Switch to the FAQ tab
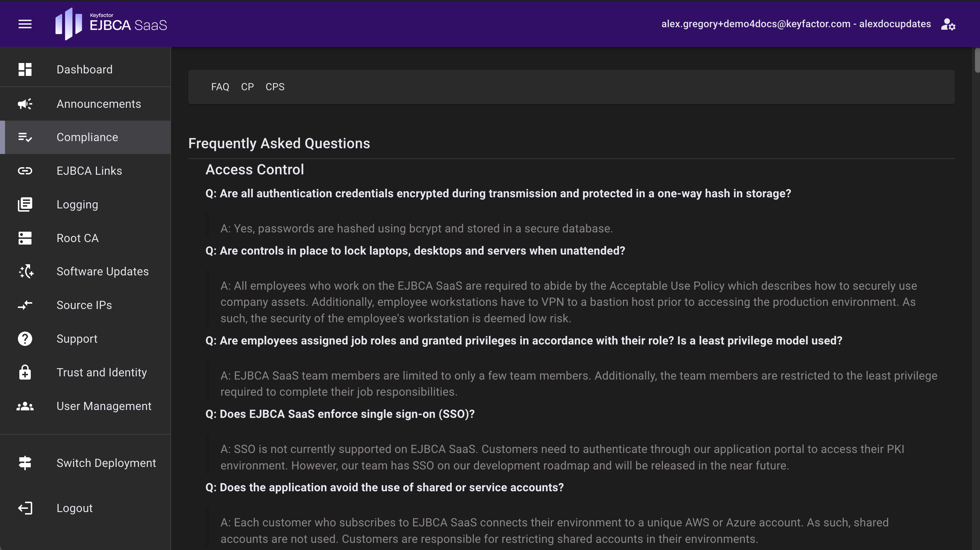Image resolution: width=980 pixels, height=550 pixels. click(x=220, y=87)
